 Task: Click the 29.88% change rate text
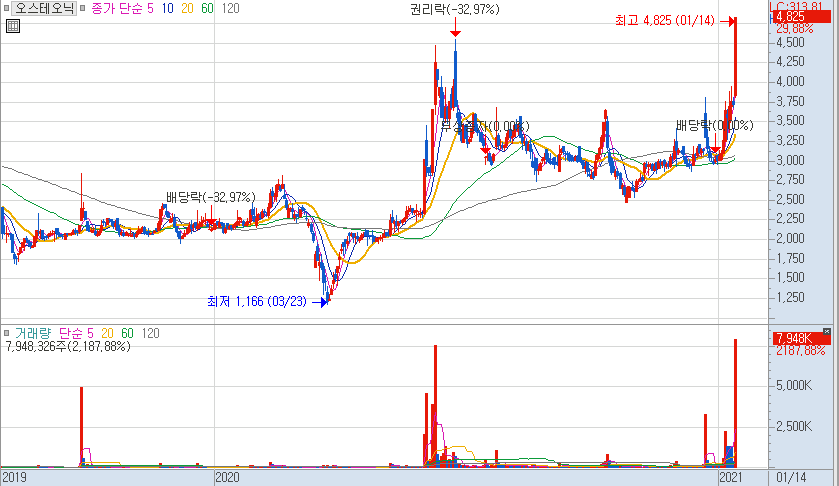[x=794, y=28]
